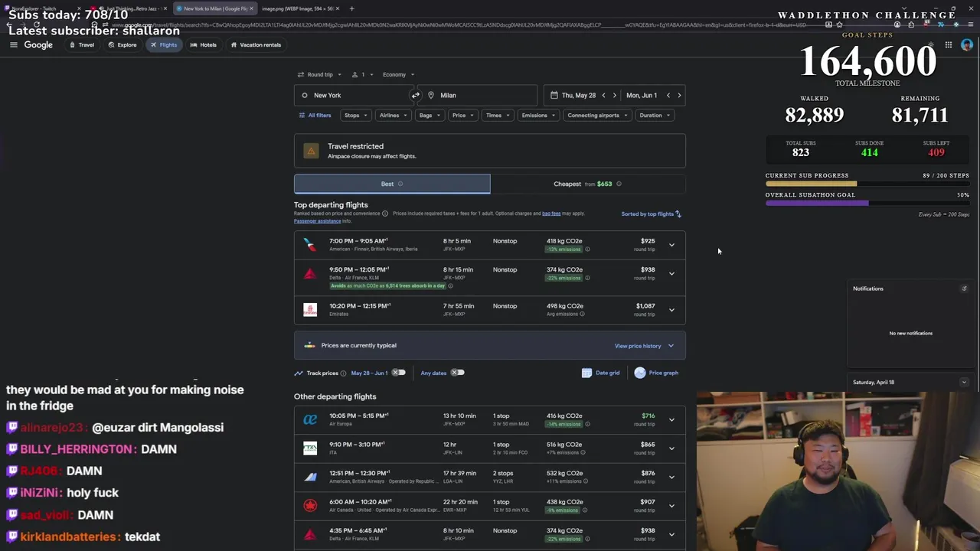
Task: Open the Duration filter dropdown
Action: (655, 116)
